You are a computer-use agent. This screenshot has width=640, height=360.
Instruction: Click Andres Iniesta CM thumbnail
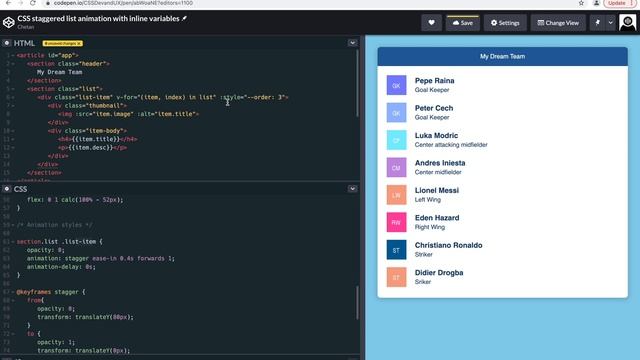coord(396,167)
